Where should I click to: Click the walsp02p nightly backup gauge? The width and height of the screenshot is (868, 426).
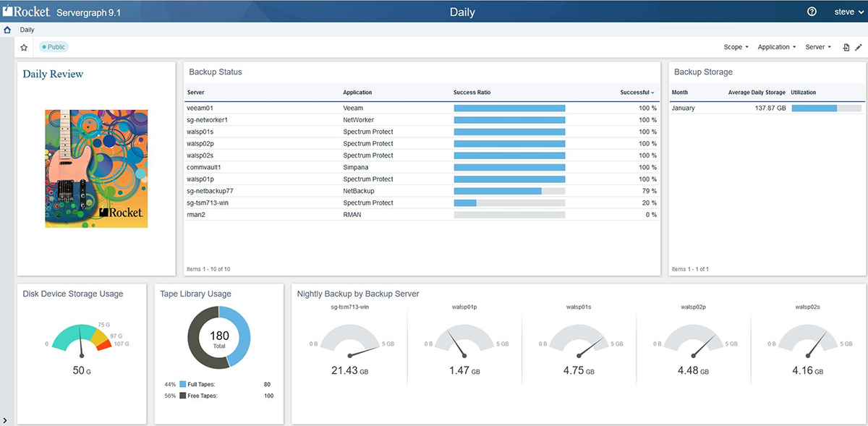pos(693,341)
